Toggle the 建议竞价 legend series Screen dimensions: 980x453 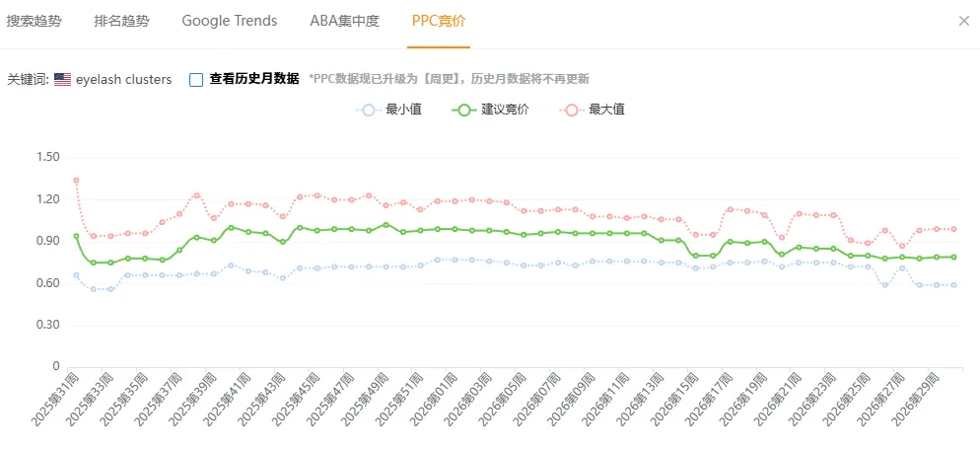490,110
